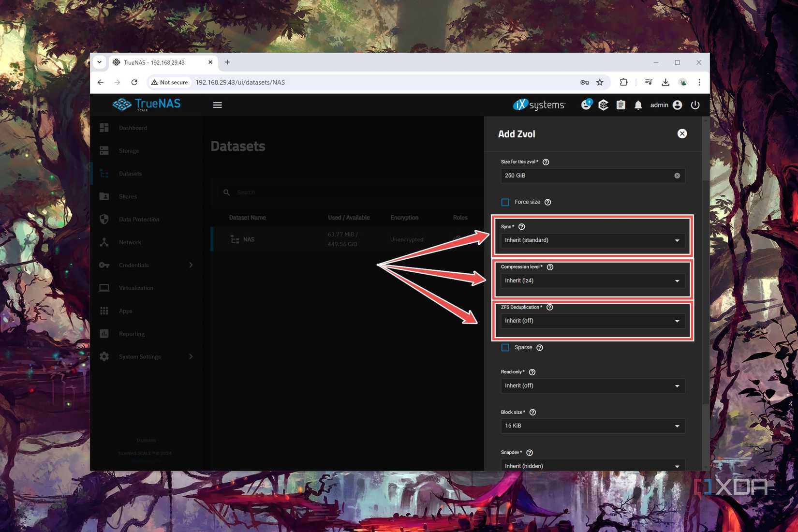Open the Chrome three-dot menu

[x=699, y=82]
